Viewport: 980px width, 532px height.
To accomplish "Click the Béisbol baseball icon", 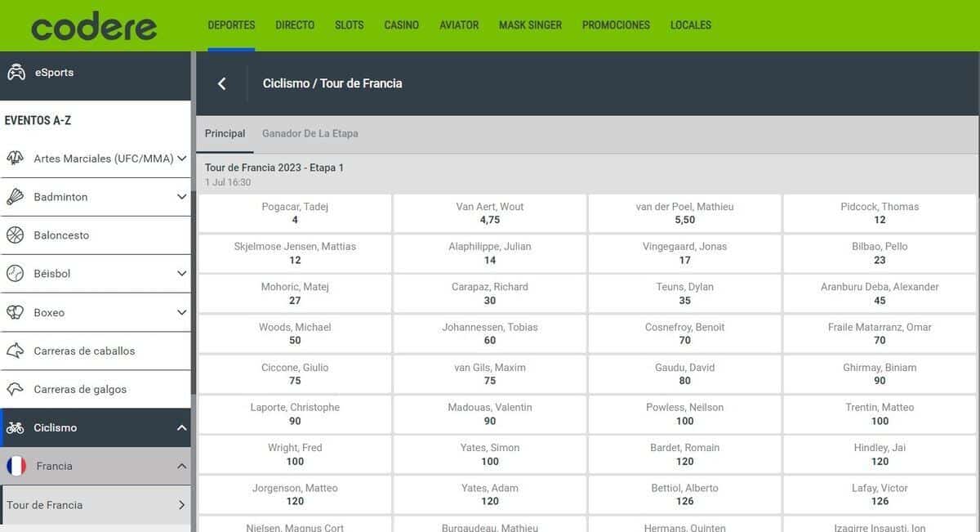I will pyautogui.click(x=16, y=274).
